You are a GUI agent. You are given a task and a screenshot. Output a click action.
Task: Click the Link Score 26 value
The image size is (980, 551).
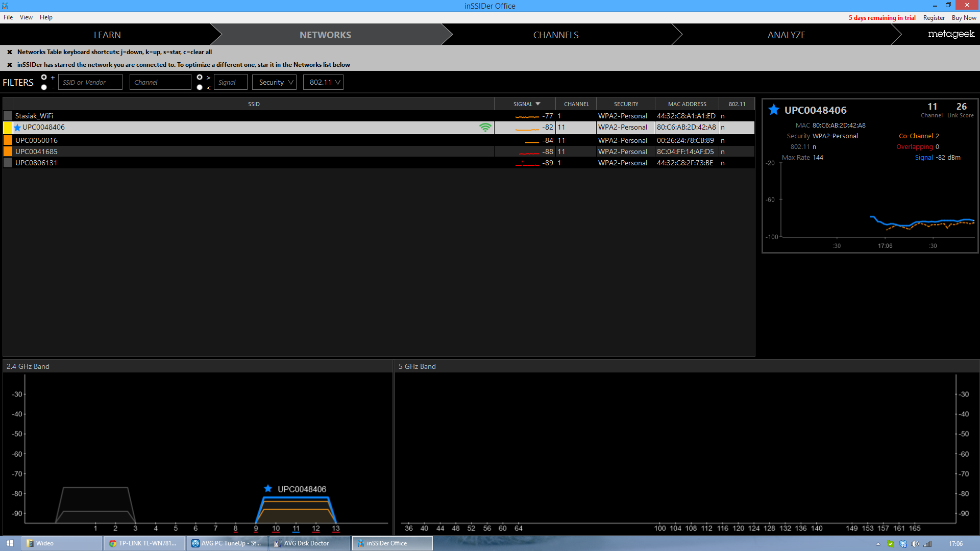pos(961,107)
